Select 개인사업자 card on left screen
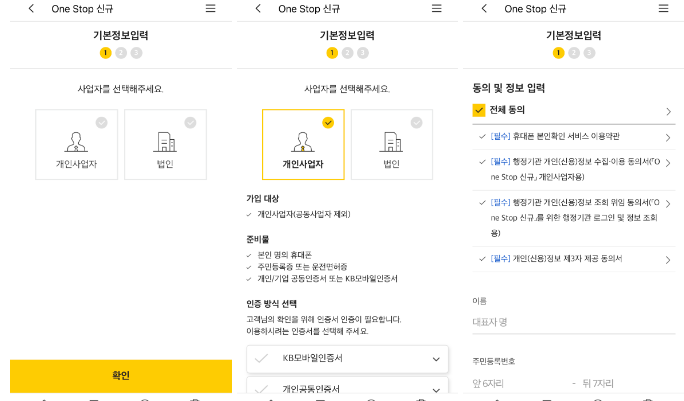Screen dimensions: 684x401 pyautogui.click(x=76, y=144)
